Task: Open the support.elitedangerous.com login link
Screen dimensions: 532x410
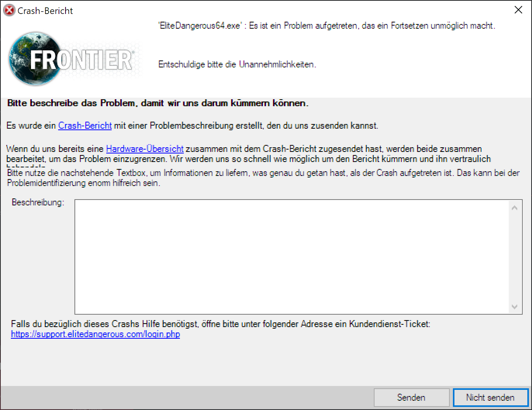Action: [95, 334]
